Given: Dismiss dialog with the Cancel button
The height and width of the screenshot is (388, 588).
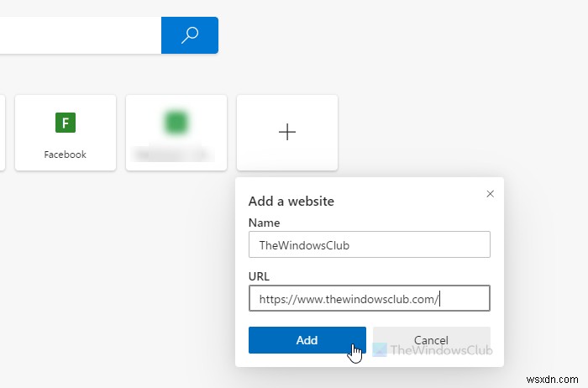Looking at the screenshot, I should pyautogui.click(x=432, y=340).
